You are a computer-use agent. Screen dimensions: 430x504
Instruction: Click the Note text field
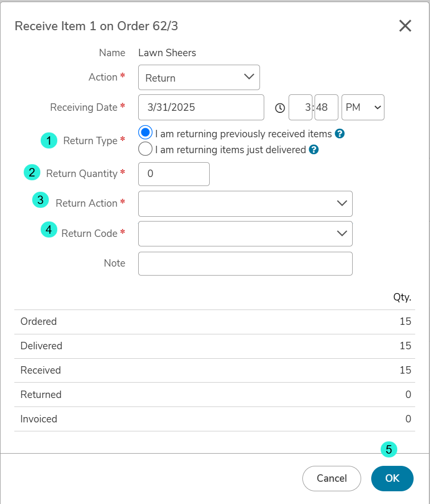(x=245, y=263)
